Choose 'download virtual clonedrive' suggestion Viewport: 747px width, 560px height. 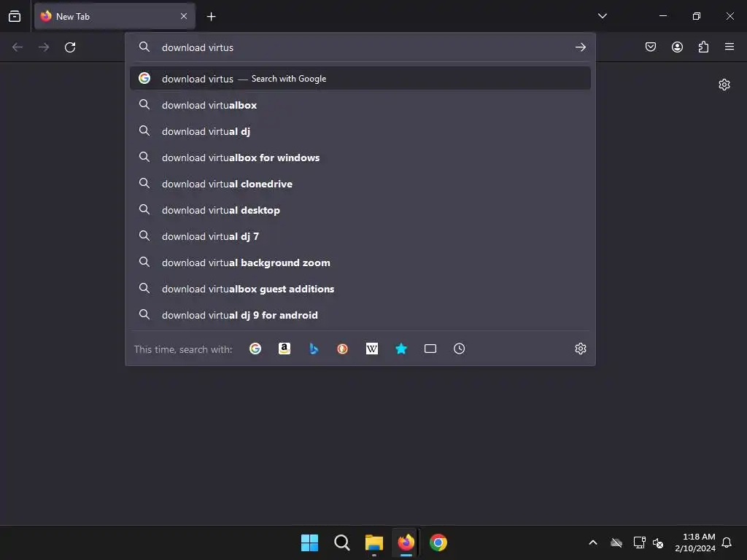click(360, 184)
